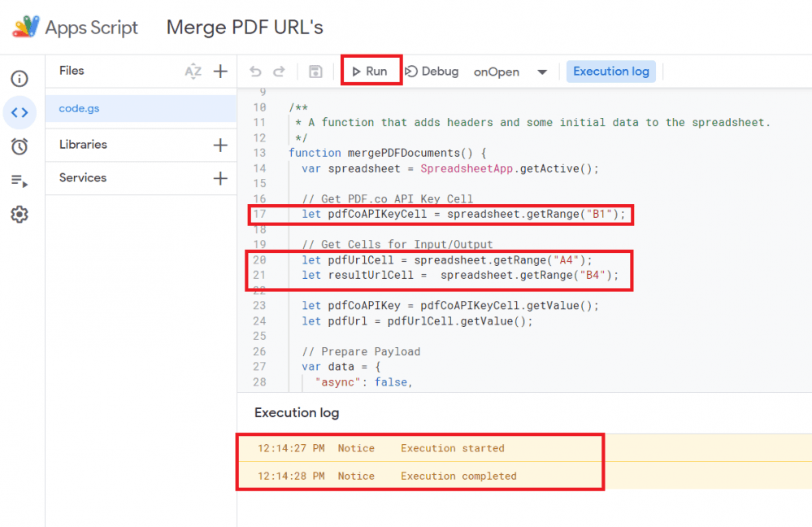This screenshot has width=812, height=527.
Task: Save the project using the save icon
Action: point(315,72)
